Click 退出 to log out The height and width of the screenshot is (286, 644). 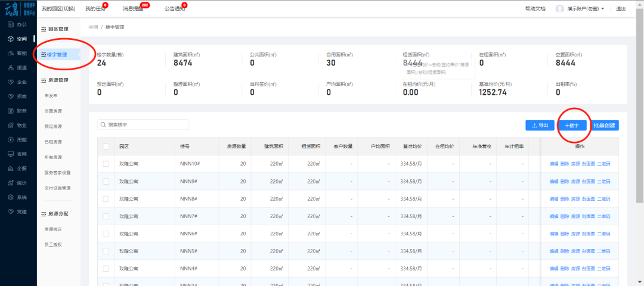621,8
